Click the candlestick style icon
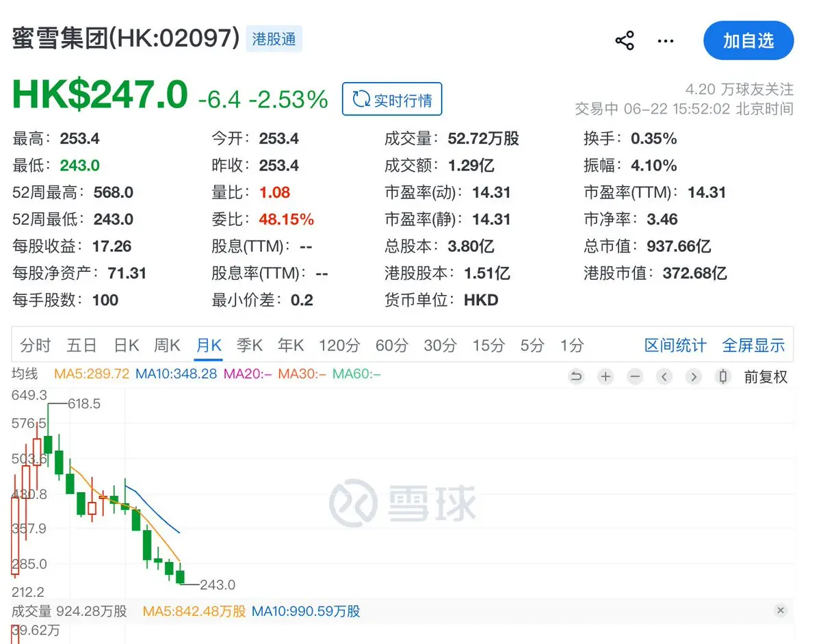This screenshot has height=644, width=821. coord(723,376)
